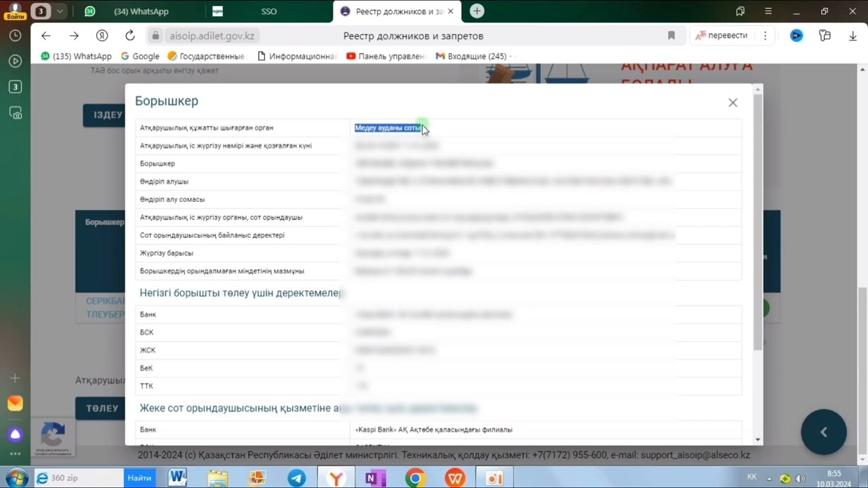Image resolution: width=868 pixels, height=488 pixels.
Task: Open Google Chrome from taskbar
Action: 415,478
